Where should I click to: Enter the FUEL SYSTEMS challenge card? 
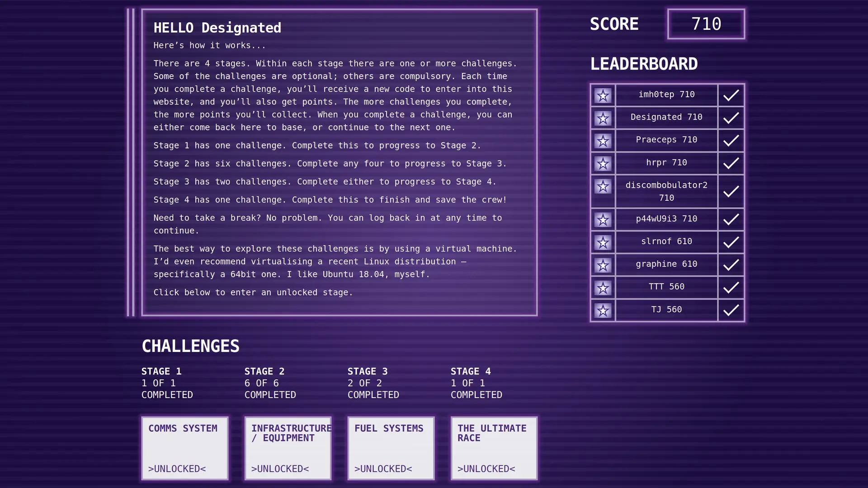click(x=391, y=448)
